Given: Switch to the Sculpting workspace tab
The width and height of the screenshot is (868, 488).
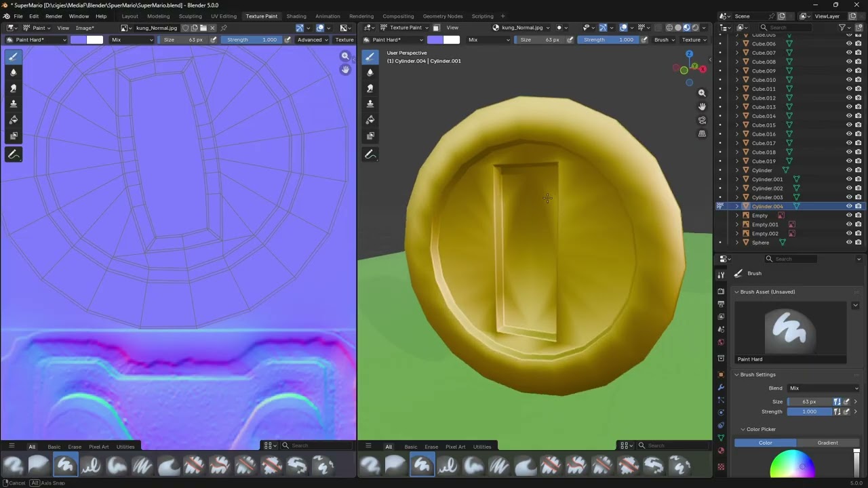Looking at the screenshot, I should click(x=190, y=16).
